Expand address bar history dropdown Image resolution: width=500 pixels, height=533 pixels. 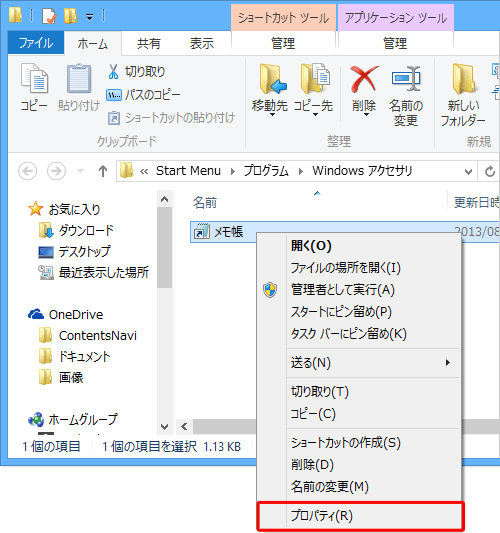pos(468,171)
